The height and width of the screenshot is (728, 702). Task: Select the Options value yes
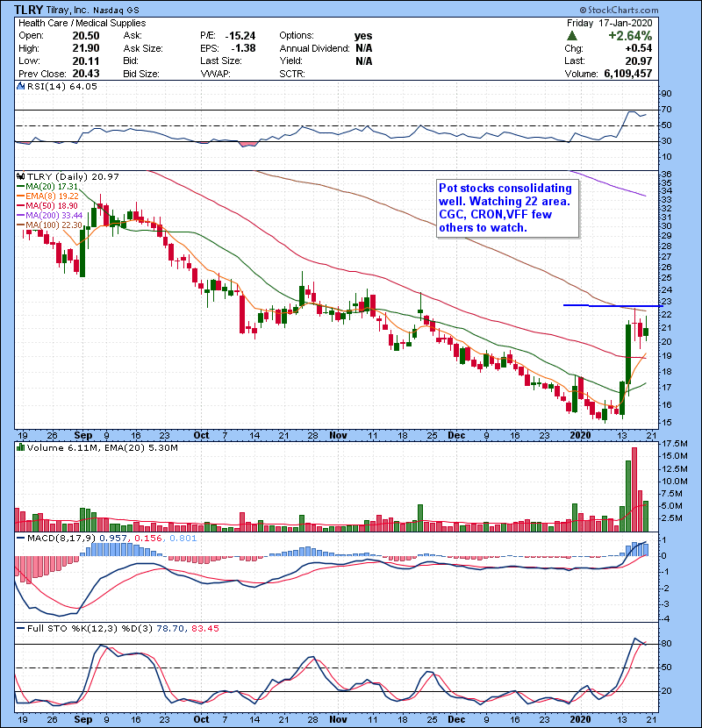pos(363,36)
